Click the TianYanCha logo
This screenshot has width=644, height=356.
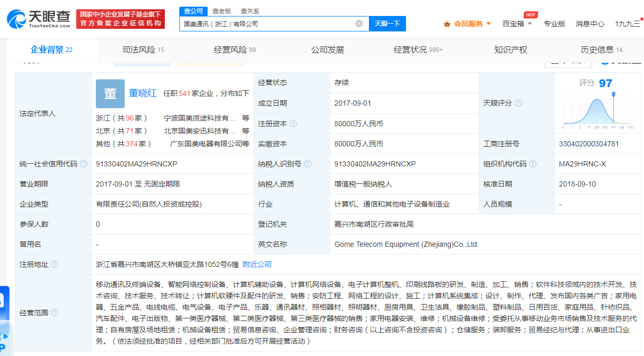(x=39, y=19)
